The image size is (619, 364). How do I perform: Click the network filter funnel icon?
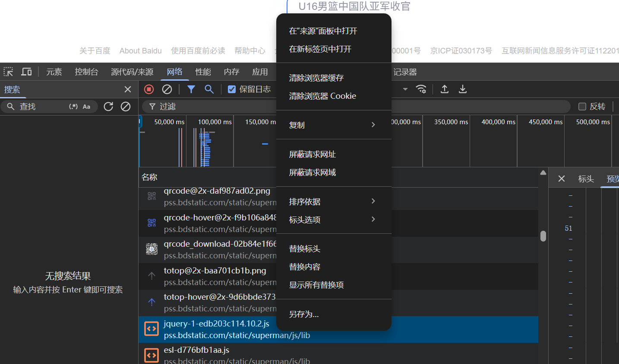191,89
